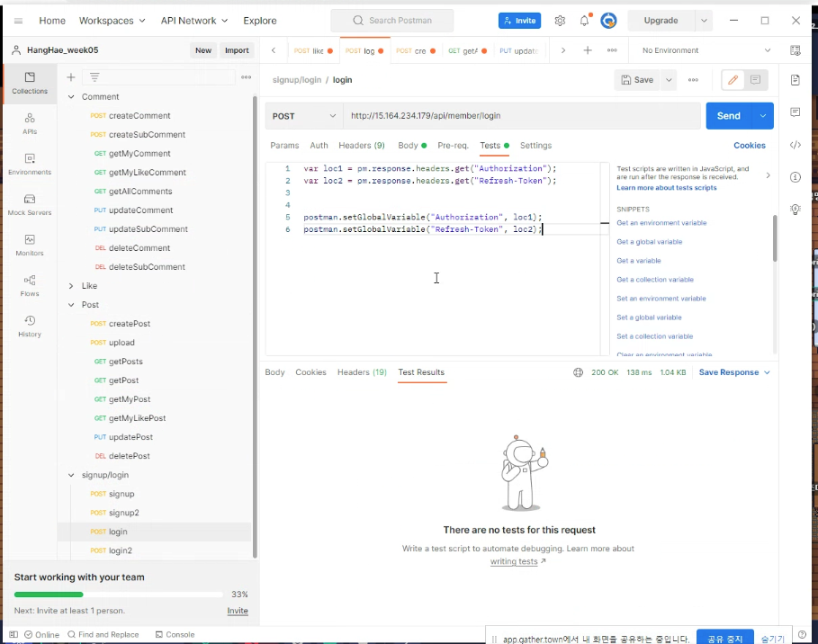Open Collections in sidebar
This screenshot has height=644, width=818.
pyautogui.click(x=30, y=83)
